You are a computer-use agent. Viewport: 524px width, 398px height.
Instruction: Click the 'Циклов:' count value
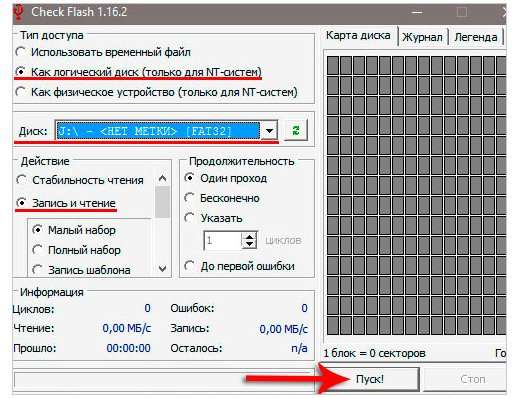[x=147, y=308]
